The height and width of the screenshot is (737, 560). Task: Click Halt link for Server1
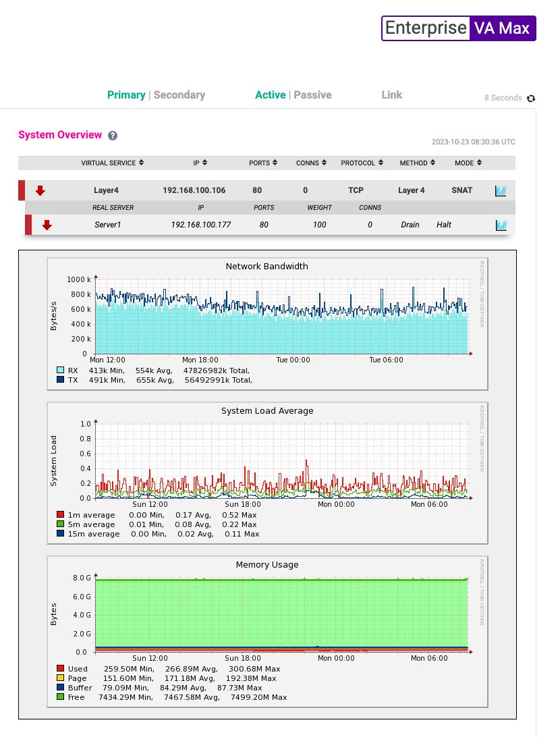click(x=443, y=225)
